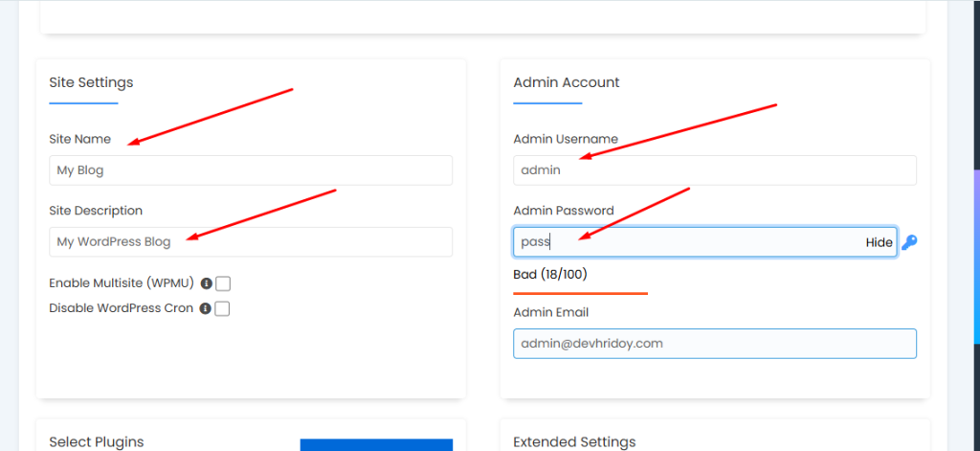Click the info icon beside Enable Multisite
The width and height of the screenshot is (980, 451).
pos(206,283)
